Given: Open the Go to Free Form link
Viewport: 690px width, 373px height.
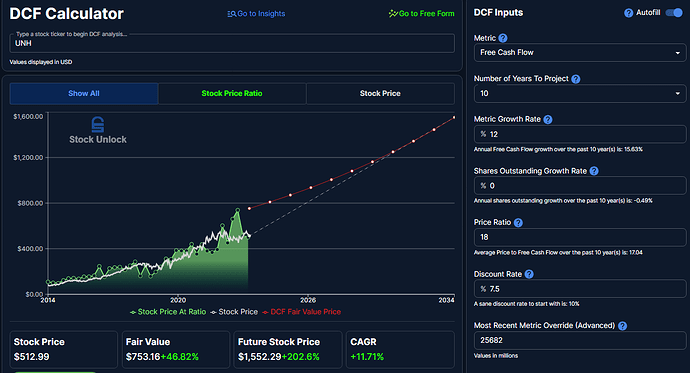Looking at the screenshot, I should tap(421, 14).
